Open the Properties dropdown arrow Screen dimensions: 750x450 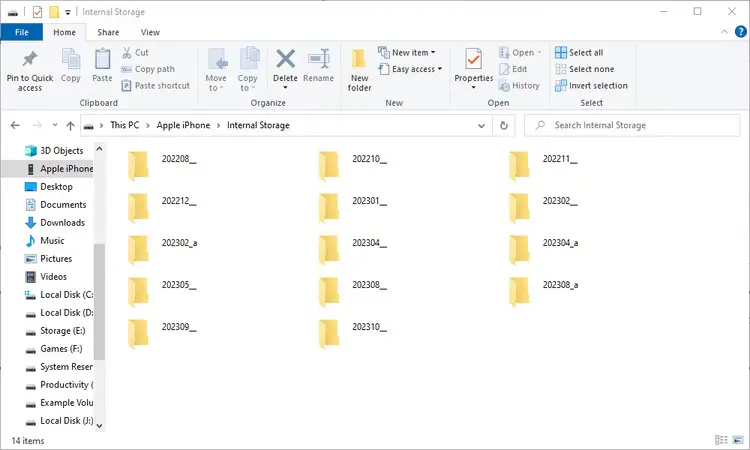(474, 88)
